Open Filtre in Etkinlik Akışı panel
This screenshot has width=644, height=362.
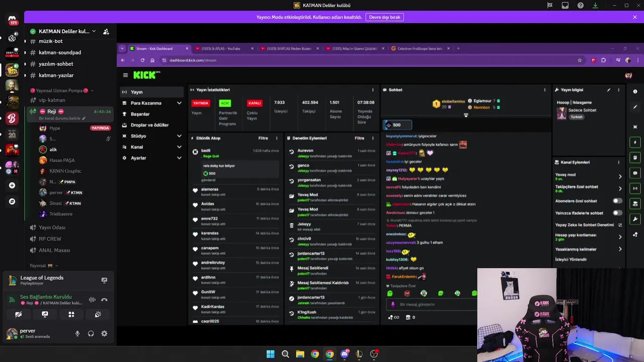pos(263,138)
